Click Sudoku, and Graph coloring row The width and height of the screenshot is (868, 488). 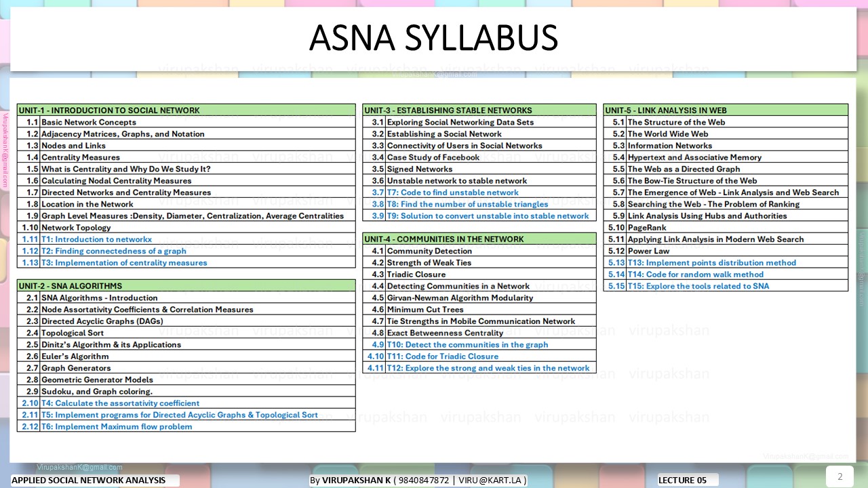point(186,391)
